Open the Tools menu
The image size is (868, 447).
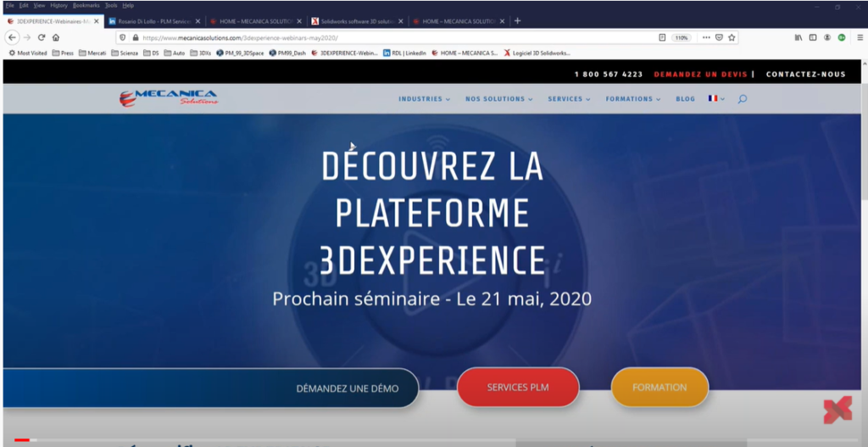pyautogui.click(x=111, y=5)
